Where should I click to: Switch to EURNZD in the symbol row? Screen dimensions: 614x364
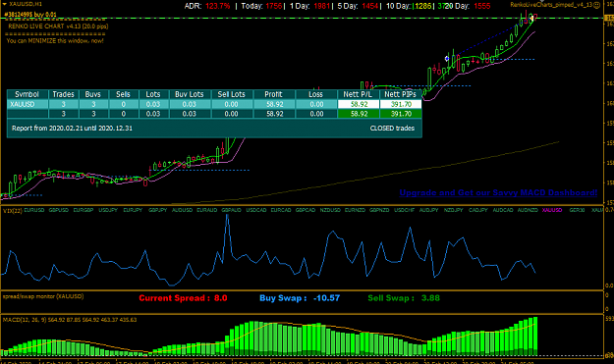point(355,210)
